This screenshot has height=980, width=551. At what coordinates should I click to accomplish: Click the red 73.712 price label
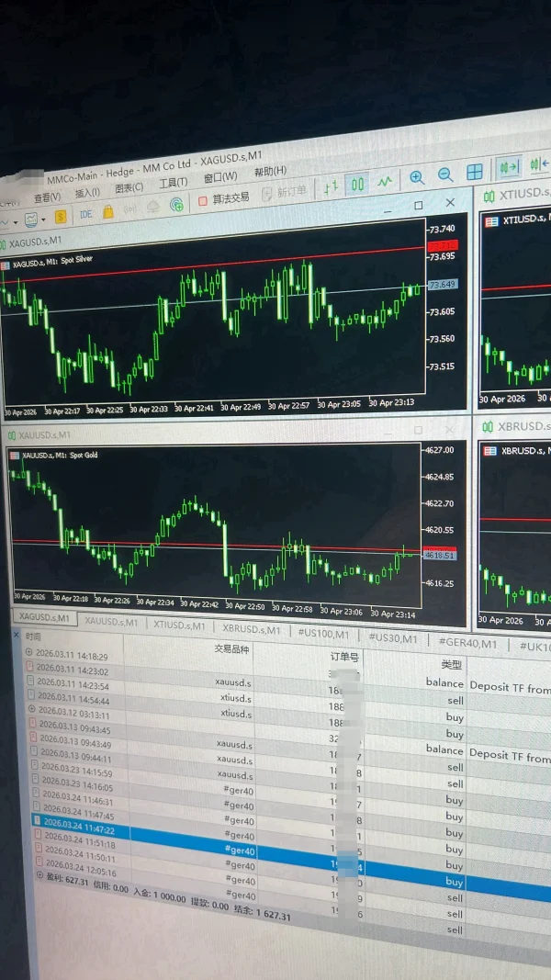click(443, 245)
